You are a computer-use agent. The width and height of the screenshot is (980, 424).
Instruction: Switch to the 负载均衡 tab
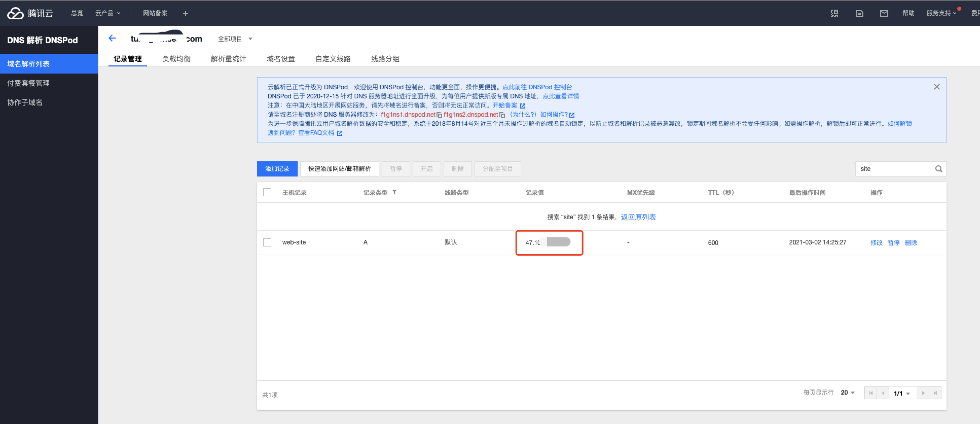click(176, 59)
